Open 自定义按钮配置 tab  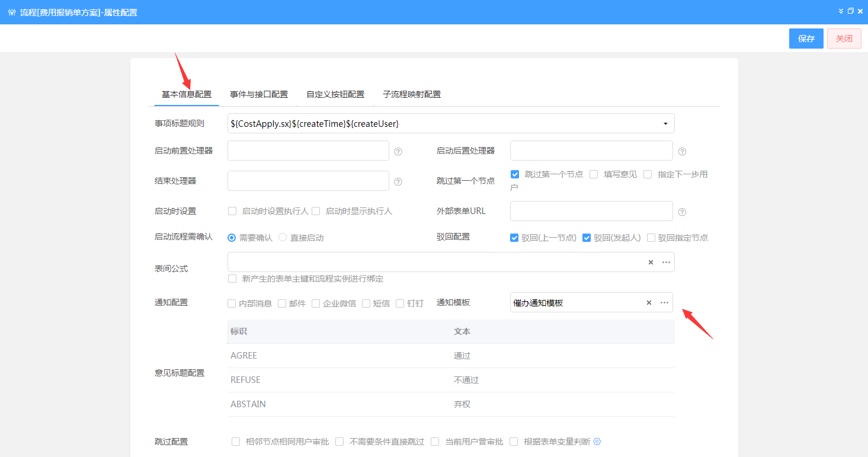pyautogui.click(x=335, y=94)
